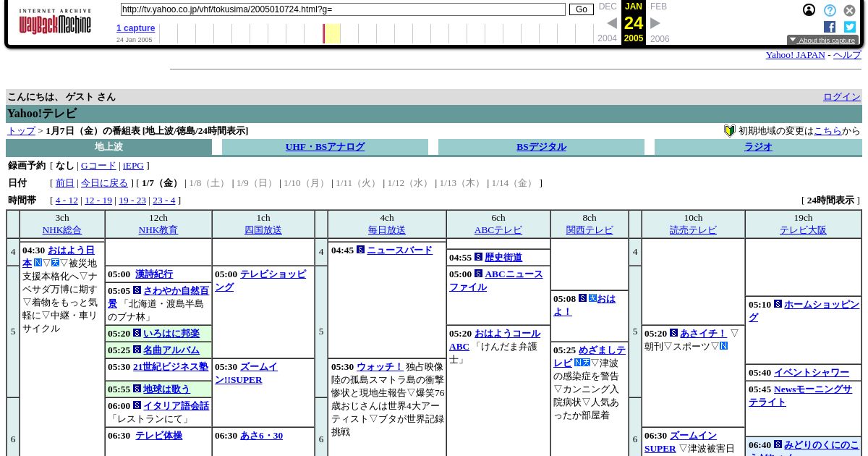Choose Gコード recording option
Image resolution: width=868 pixels, height=456 pixels.
[x=98, y=166]
